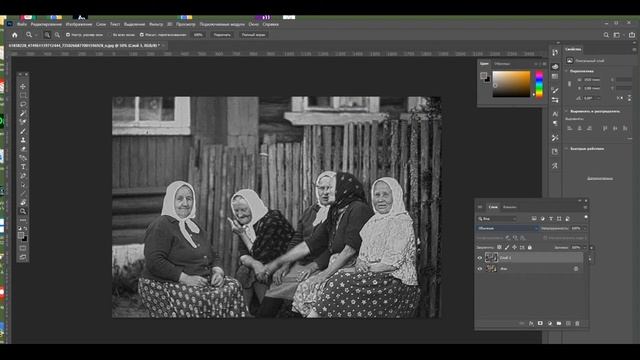
Task: Open the History panel icon
Action: [555, 53]
